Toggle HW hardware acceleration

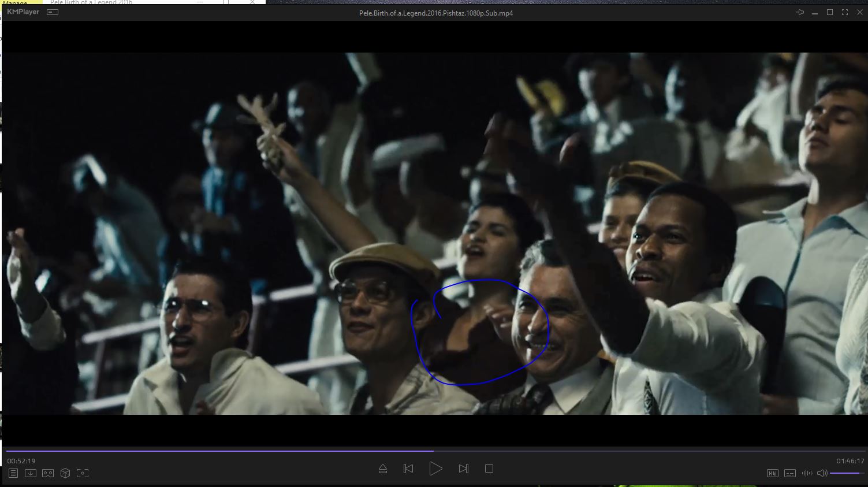click(773, 473)
